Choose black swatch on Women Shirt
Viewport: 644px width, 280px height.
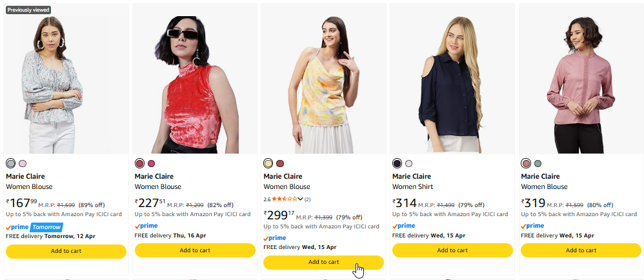click(397, 163)
